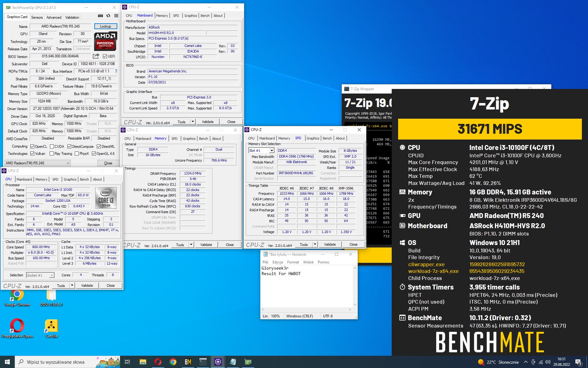Click Validate in CPU-Z Mainboard window

click(x=208, y=122)
